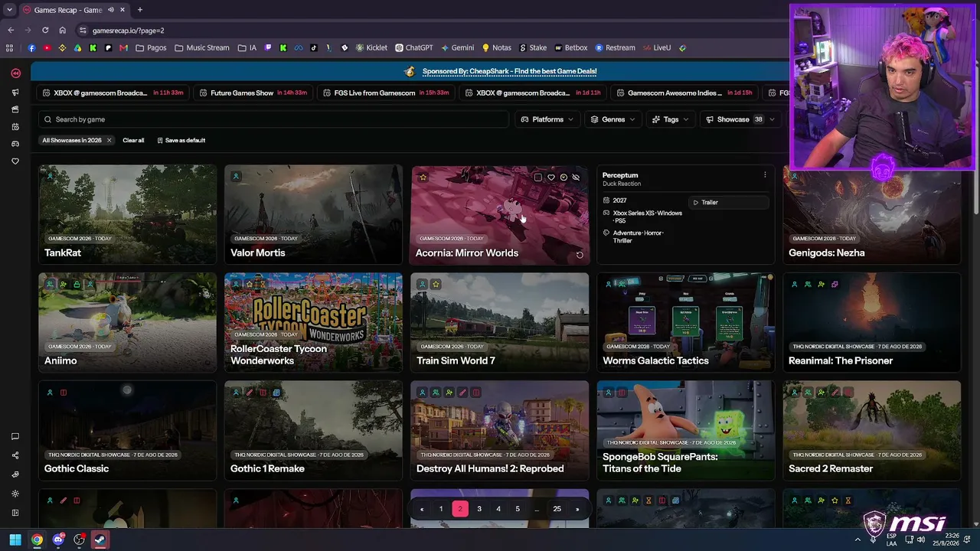Open the Twitch bookmark icon
Image resolution: width=980 pixels, height=551 pixels.
coord(267,47)
